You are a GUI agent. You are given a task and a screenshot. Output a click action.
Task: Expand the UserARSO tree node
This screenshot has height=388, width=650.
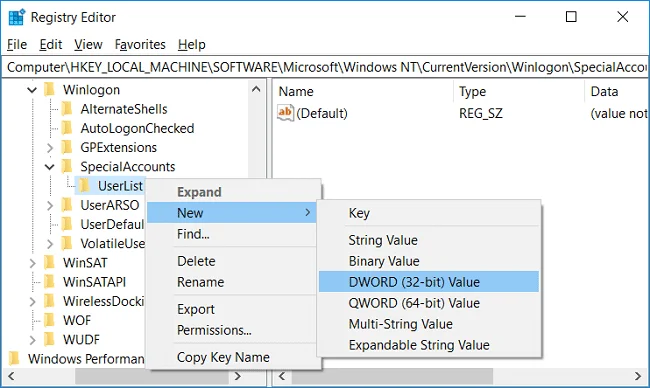tap(50, 205)
